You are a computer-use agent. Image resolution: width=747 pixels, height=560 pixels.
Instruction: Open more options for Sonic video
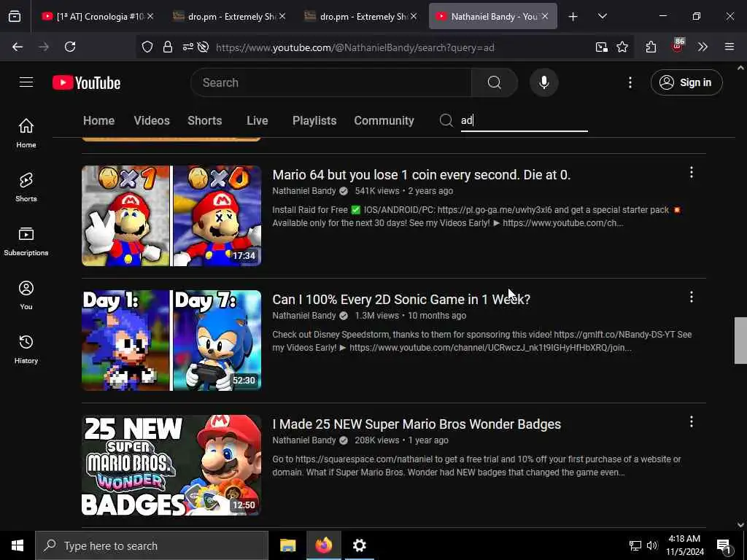tap(692, 297)
